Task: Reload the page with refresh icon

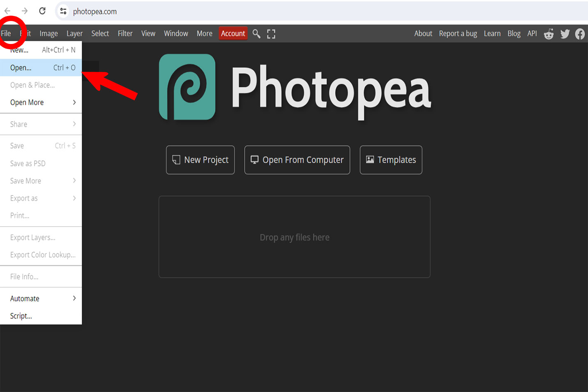Action: tap(42, 11)
